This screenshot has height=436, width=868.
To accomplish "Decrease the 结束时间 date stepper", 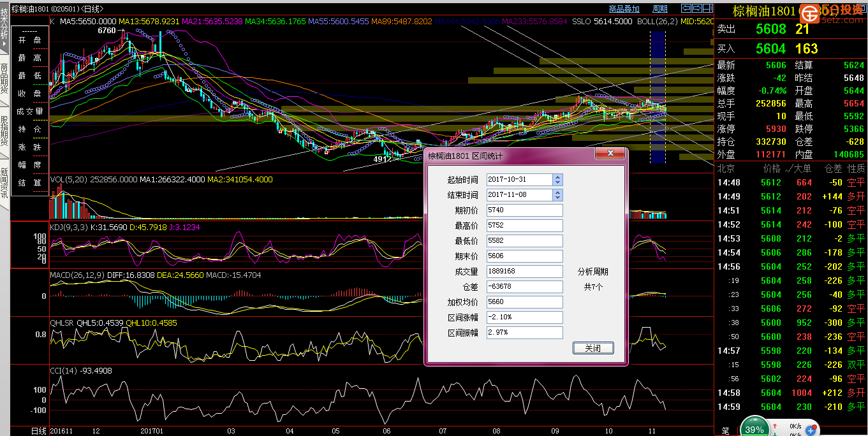I will pos(558,198).
